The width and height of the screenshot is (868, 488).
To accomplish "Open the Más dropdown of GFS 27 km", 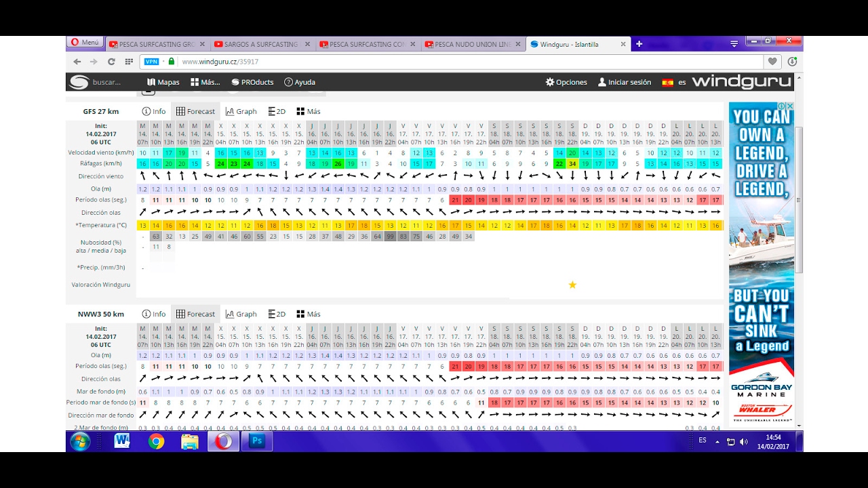I will [309, 111].
